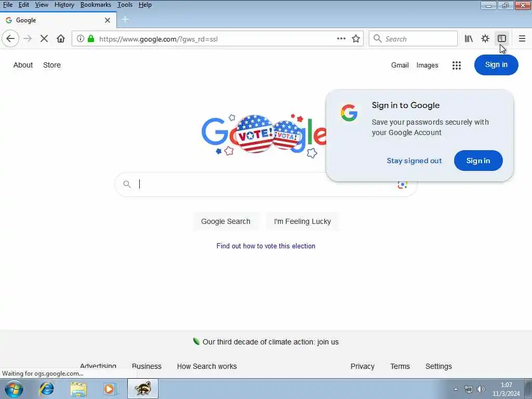Screen dimensions: 532x399
Task: Open the gear settings toolbar icon
Action: pyautogui.click(x=485, y=38)
